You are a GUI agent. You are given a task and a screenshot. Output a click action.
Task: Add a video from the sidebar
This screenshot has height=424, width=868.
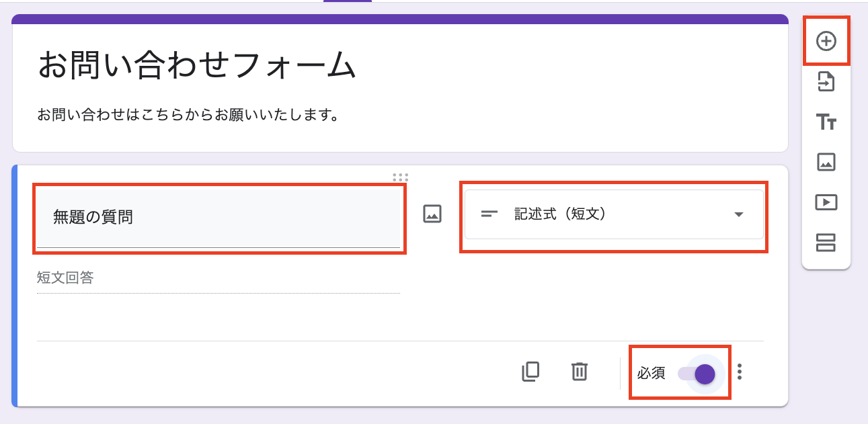[x=826, y=202]
